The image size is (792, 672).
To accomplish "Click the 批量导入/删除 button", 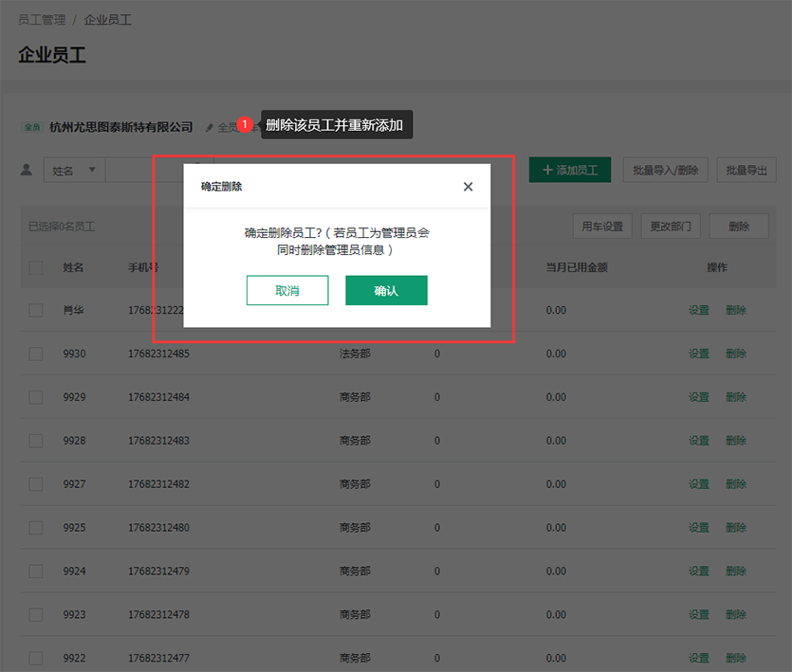I will (x=666, y=170).
